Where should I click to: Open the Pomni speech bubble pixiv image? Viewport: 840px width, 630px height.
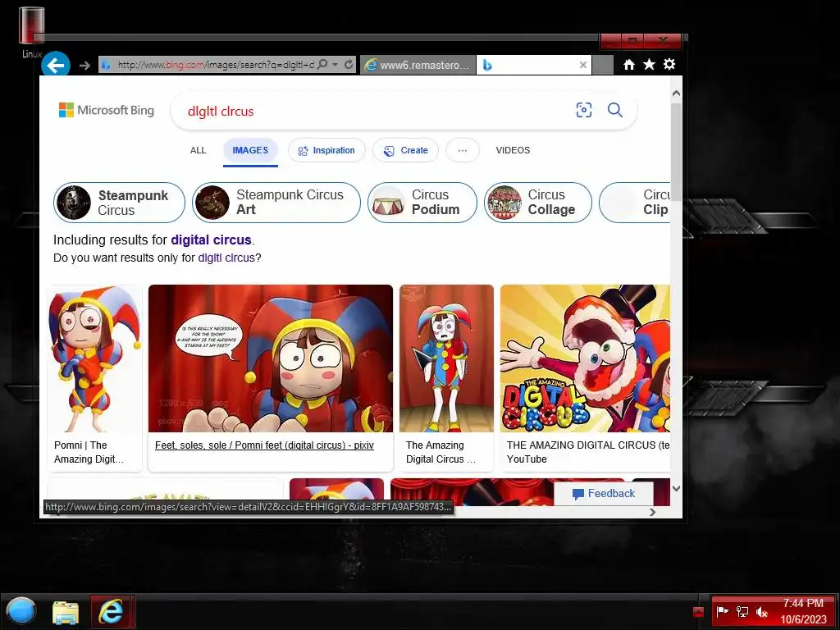point(271,358)
